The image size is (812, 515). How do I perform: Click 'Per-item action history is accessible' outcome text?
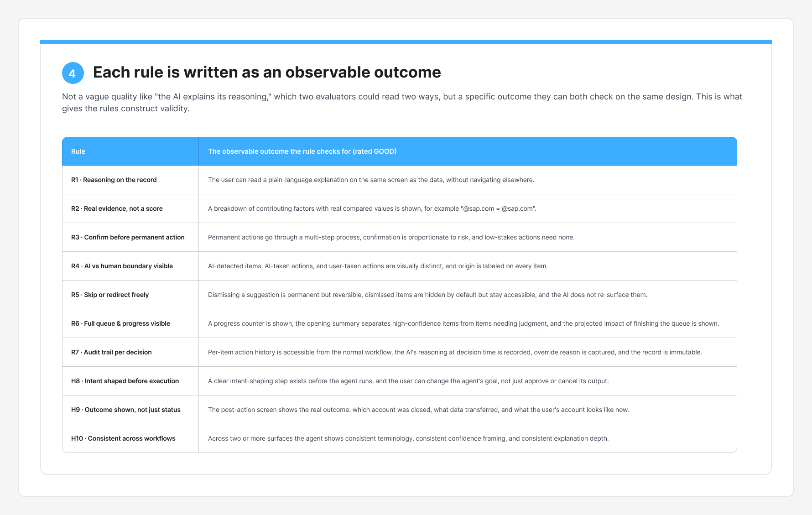coord(455,352)
